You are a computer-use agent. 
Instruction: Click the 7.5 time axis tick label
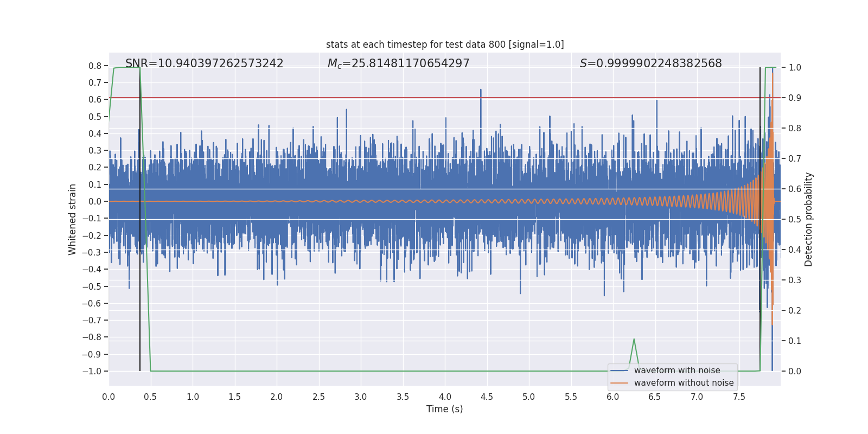(739, 397)
